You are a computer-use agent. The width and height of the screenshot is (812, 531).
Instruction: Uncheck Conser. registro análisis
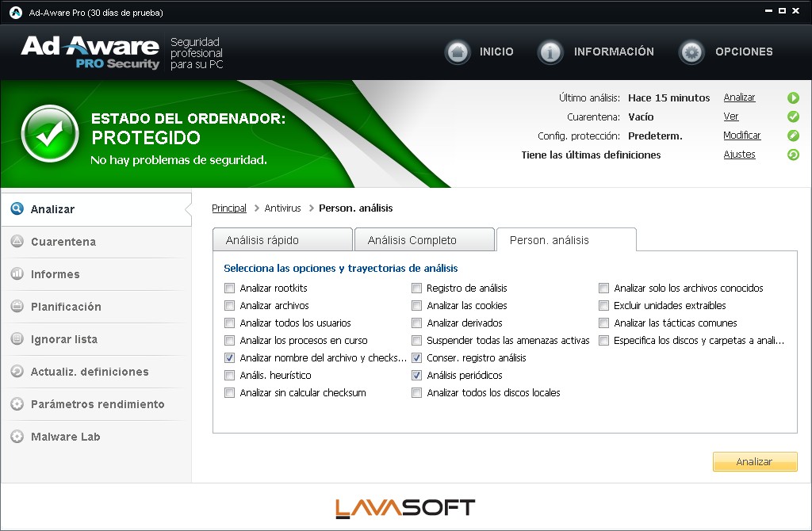click(416, 357)
